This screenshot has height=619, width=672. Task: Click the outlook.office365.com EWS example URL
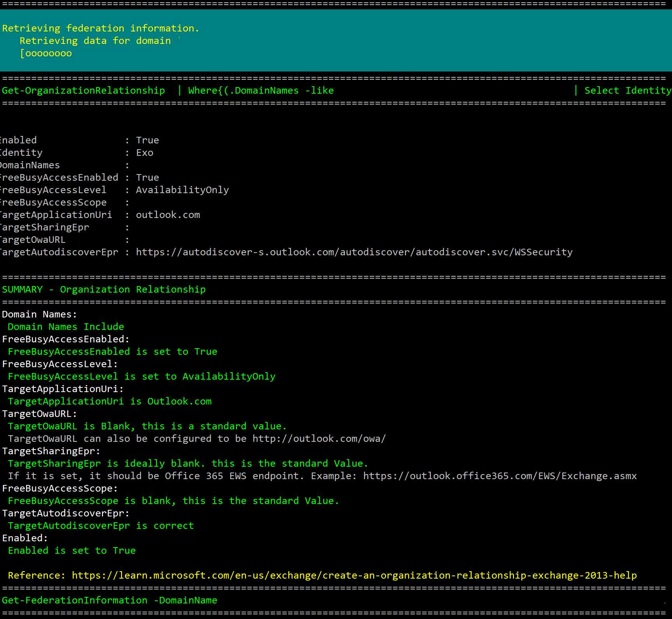(500, 476)
